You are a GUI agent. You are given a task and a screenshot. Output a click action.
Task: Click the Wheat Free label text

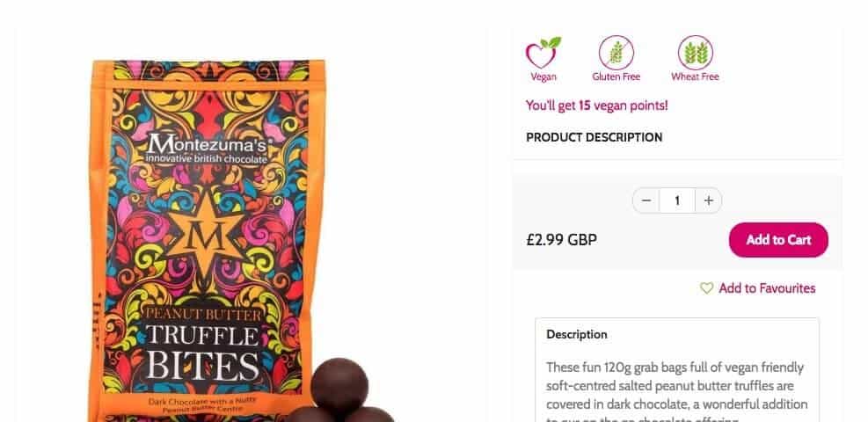[696, 76]
